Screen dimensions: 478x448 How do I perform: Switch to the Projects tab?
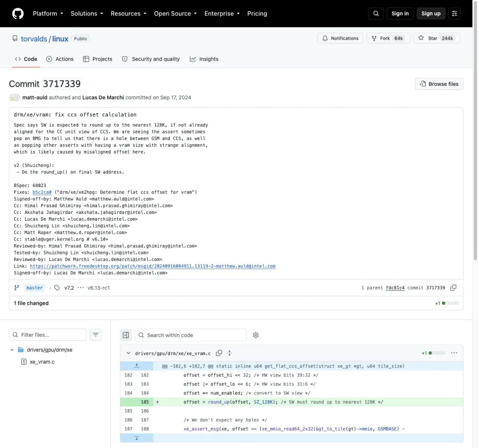coord(97,59)
